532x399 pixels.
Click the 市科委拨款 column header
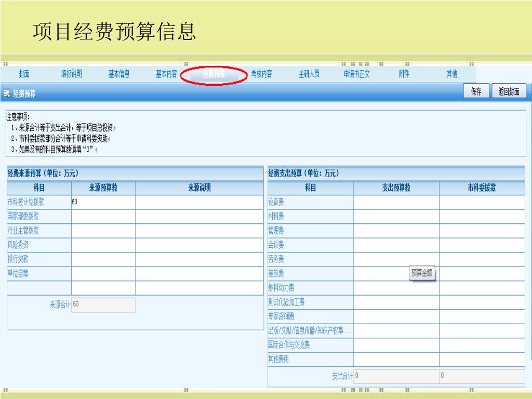pyautogui.click(x=482, y=188)
